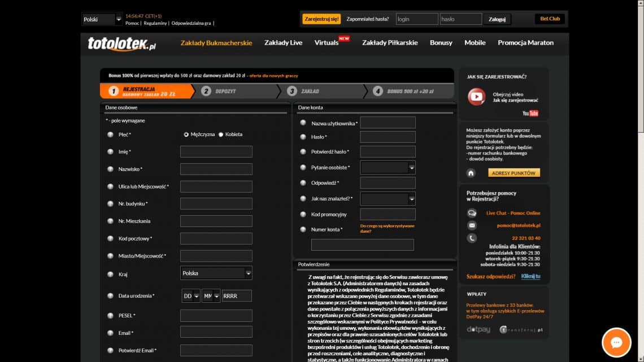The image size is (644, 362).
Task: Open the Regulaminy link
Action: point(155,23)
